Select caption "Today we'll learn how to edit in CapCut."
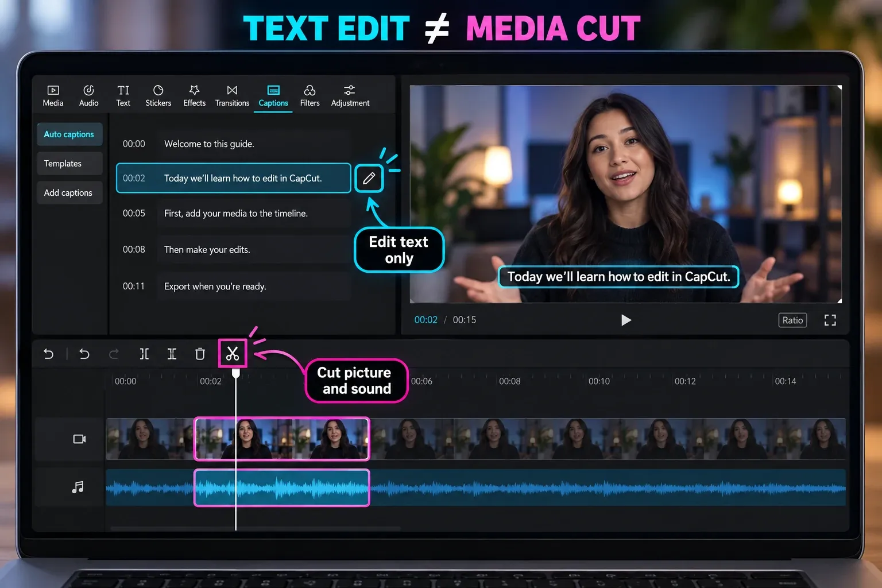 click(x=234, y=178)
